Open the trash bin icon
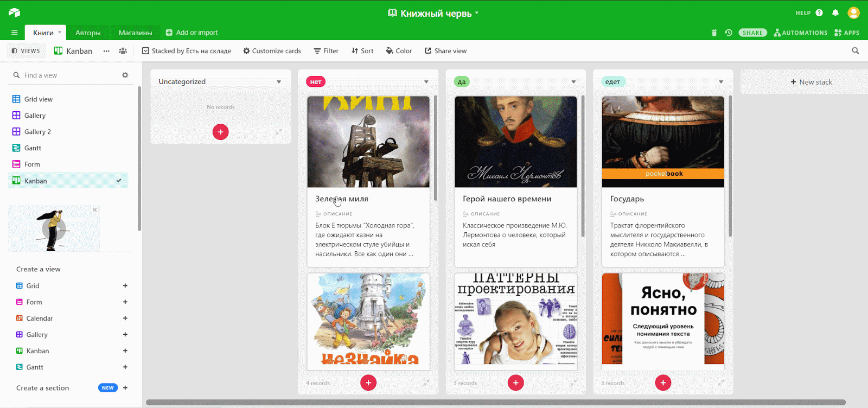 [x=714, y=33]
